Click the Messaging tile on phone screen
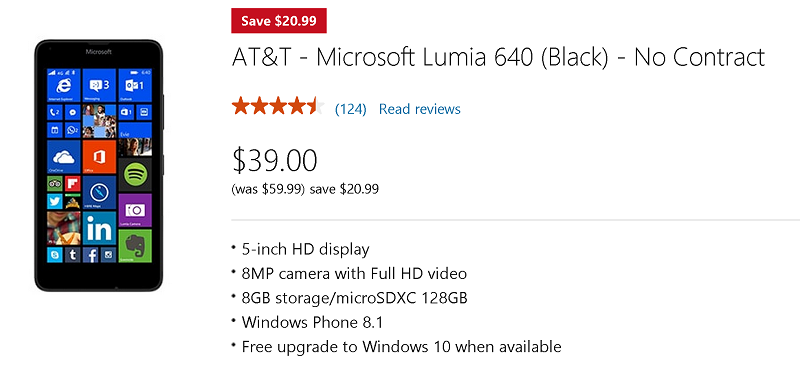This screenshot has width=800, height=366. [x=99, y=85]
